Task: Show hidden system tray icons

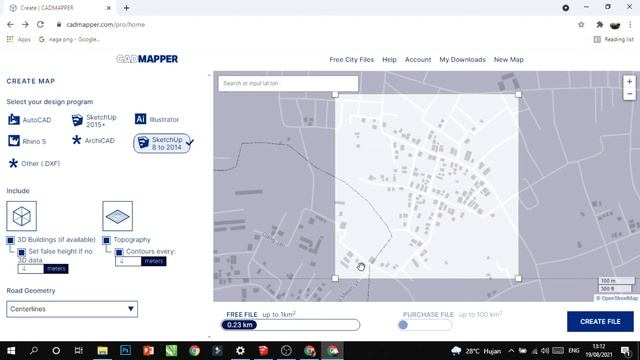Action: click(x=511, y=351)
